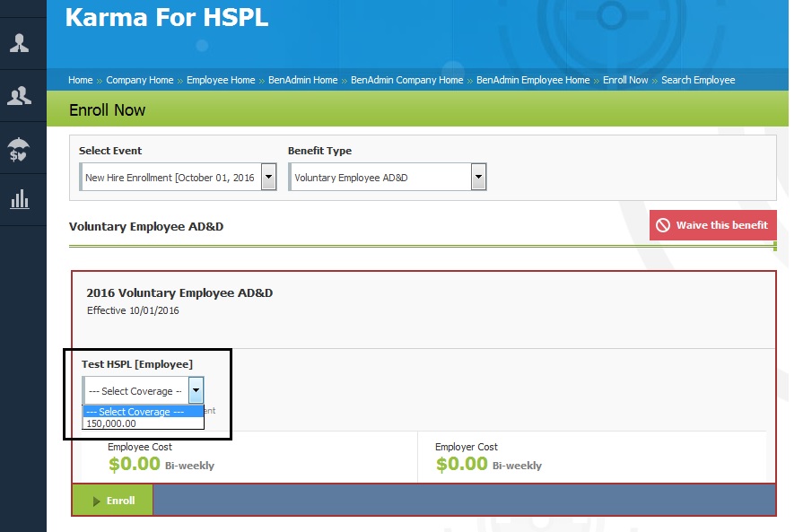The image size is (803, 532).
Task: Click the Karma For HSPL header title
Action: coord(166,17)
